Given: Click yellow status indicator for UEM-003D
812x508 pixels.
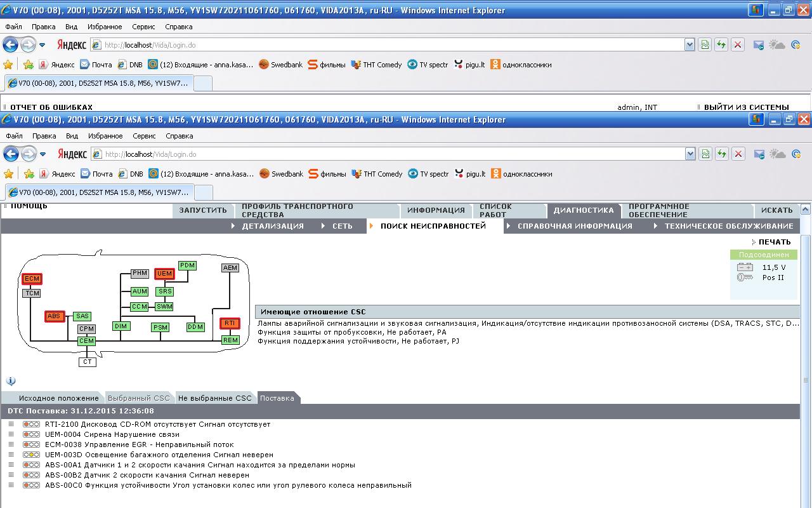Looking at the screenshot, I should 31,455.
